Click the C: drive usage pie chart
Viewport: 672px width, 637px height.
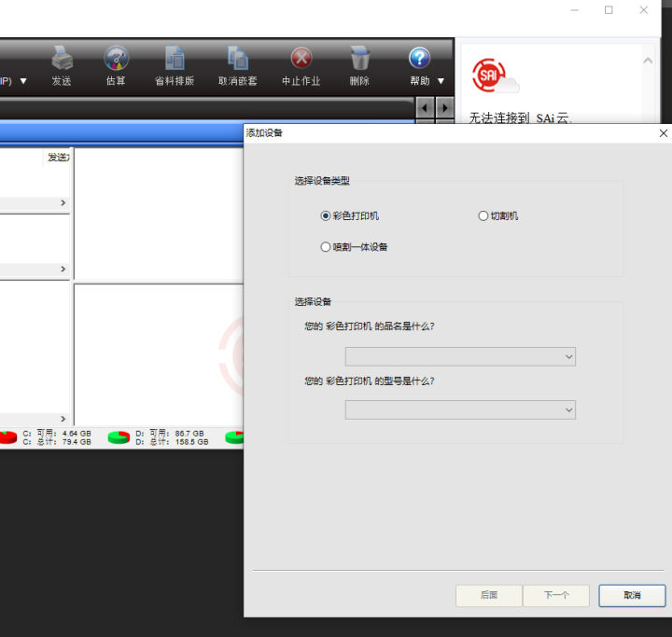[x=7, y=436]
